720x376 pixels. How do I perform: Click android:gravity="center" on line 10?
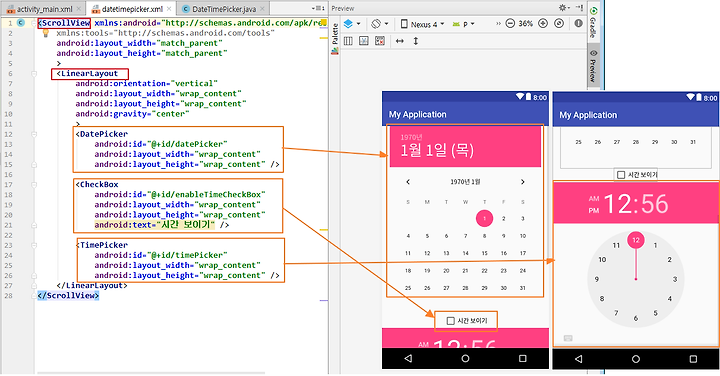coord(132,114)
